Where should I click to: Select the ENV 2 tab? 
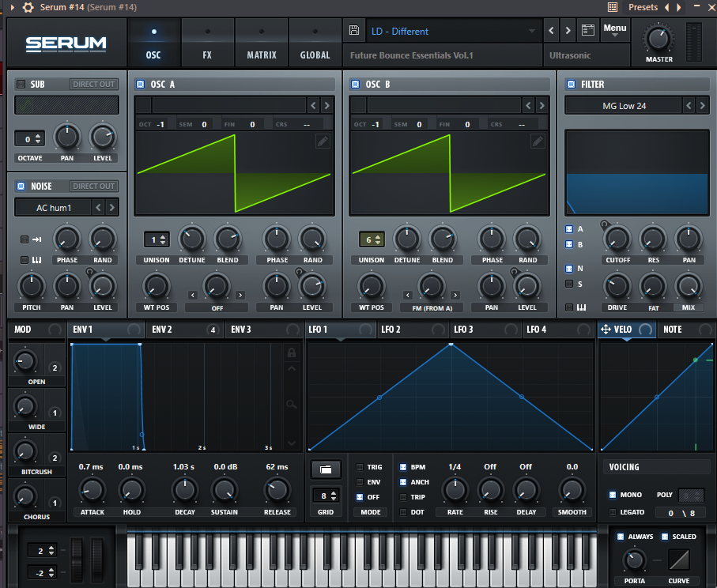click(x=185, y=330)
